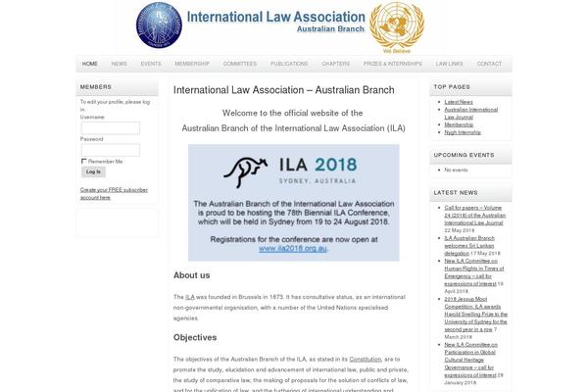The width and height of the screenshot is (588, 392).
Task: Click the TOP PAGES sidebar heading
Action: (x=452, y=87)
